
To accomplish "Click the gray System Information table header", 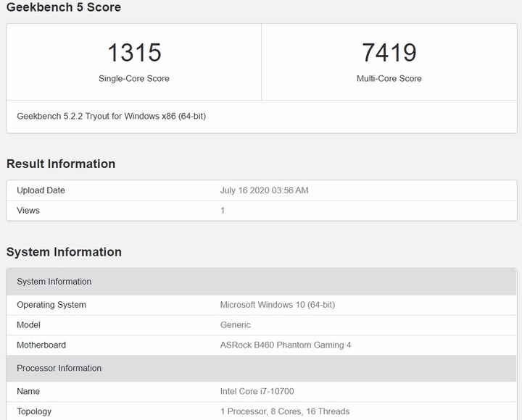I will [x=261, y=282].
